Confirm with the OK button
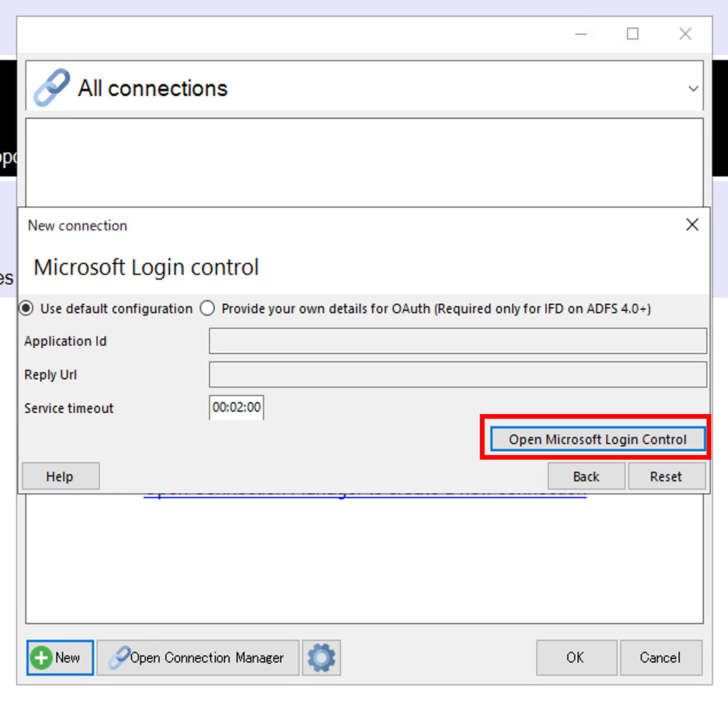728x713 pixels. click(x=576, y=658)
